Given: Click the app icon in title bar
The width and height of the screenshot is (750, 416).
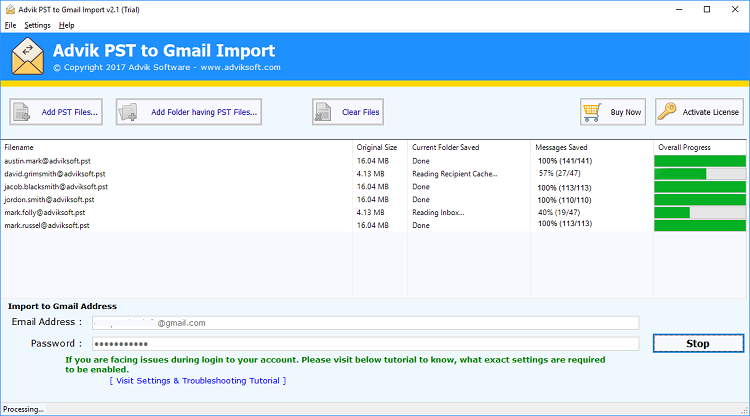Looking at the screenshot, I should 10,10.
